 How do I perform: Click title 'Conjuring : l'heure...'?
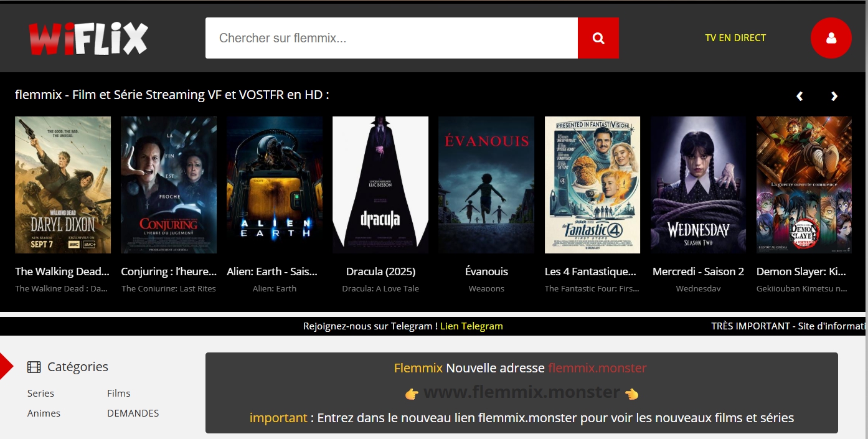(169, 271)
